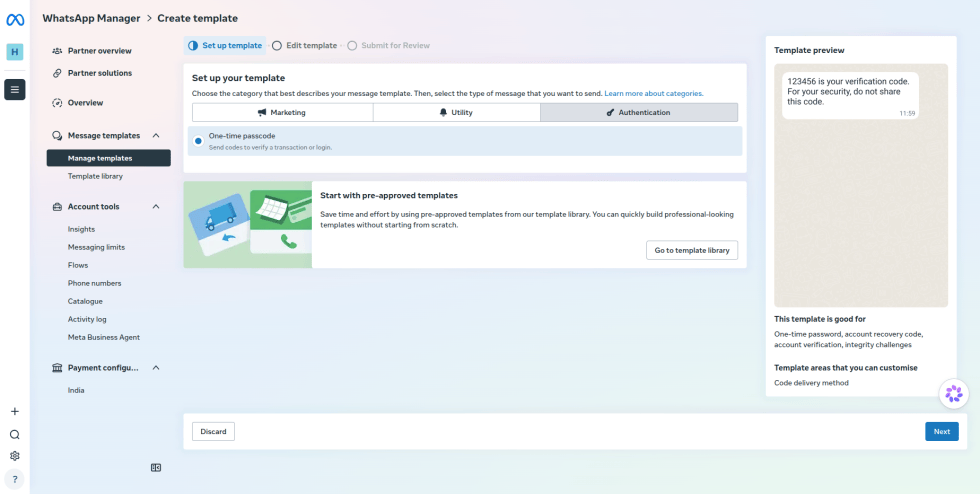Collapse the Account tools section chevron

pyautogui.click(x=156, y=206)
